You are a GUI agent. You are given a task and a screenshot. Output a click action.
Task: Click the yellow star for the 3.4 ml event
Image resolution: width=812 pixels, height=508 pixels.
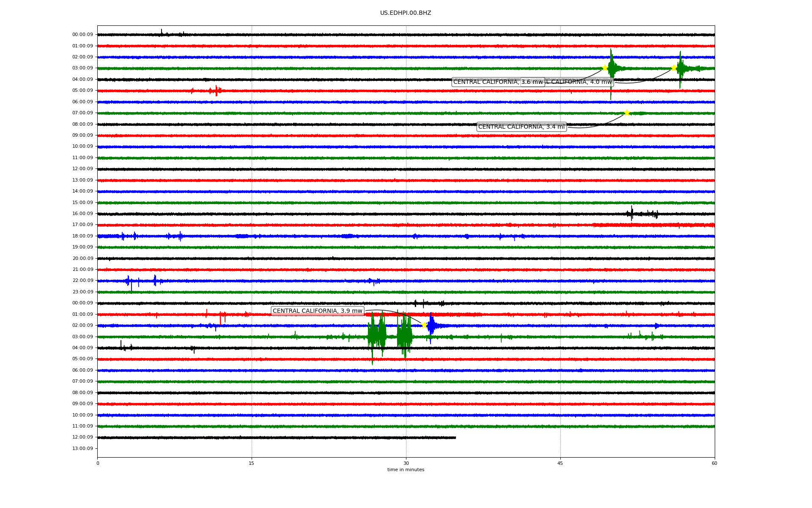627,113
